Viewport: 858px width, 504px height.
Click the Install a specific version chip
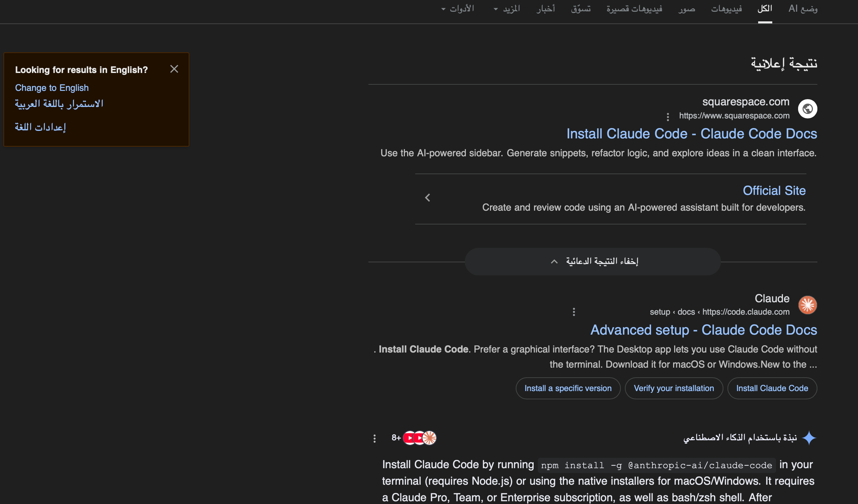[568, 388]
